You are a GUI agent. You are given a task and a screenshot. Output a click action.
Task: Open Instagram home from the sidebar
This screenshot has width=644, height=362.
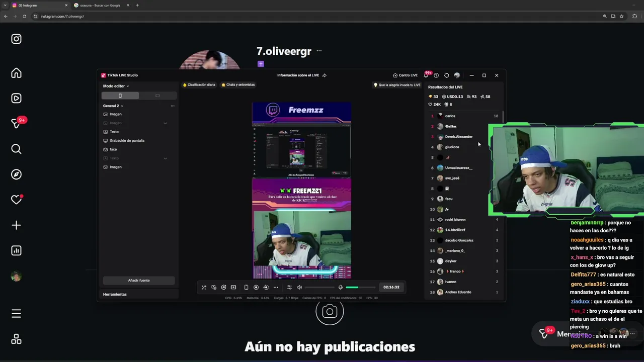point(16,73)
